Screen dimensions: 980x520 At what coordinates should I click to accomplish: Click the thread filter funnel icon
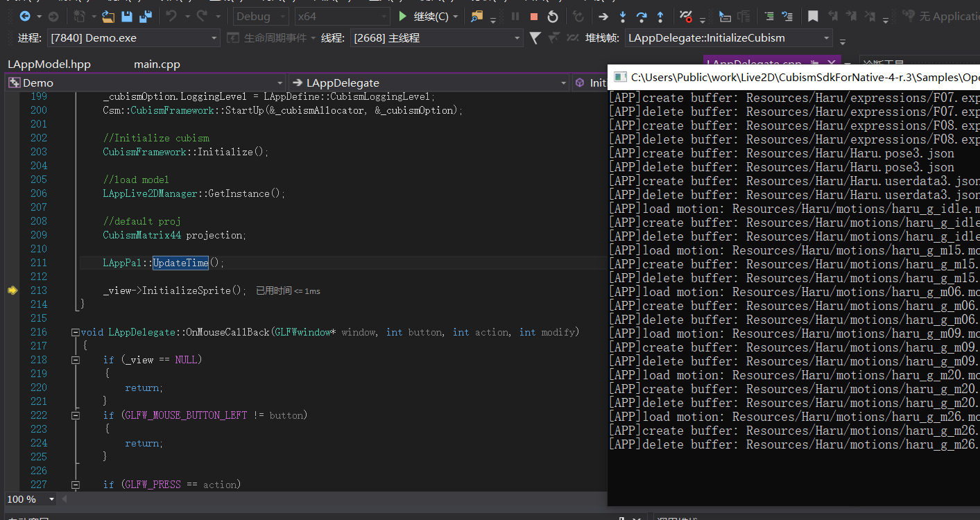[535, 38]
